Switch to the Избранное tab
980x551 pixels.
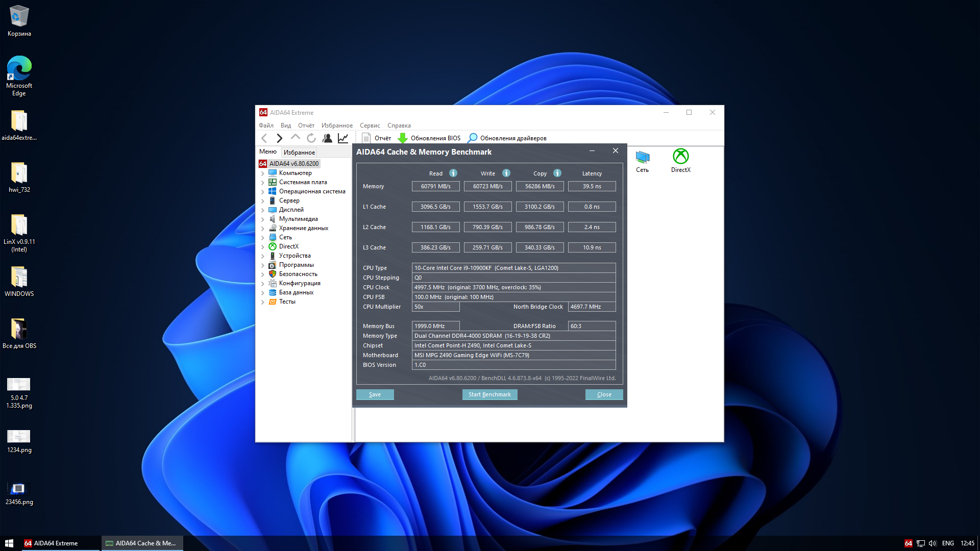coord(299,152)
